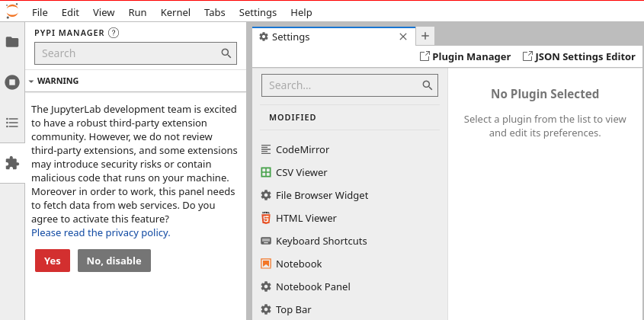Close the Settings tab
The image size is (644, 320).
click(403, 37)
